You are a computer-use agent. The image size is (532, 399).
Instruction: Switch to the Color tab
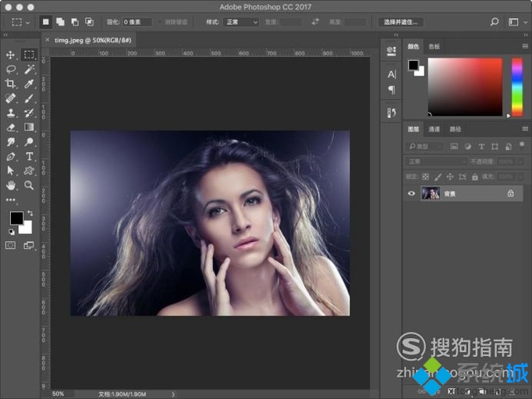point(413,47)
